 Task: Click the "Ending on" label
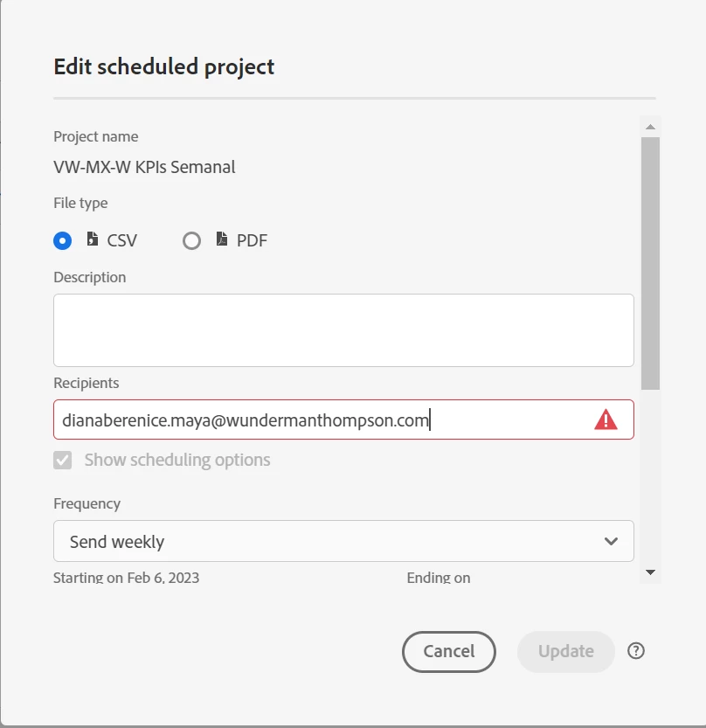point(438,578)
